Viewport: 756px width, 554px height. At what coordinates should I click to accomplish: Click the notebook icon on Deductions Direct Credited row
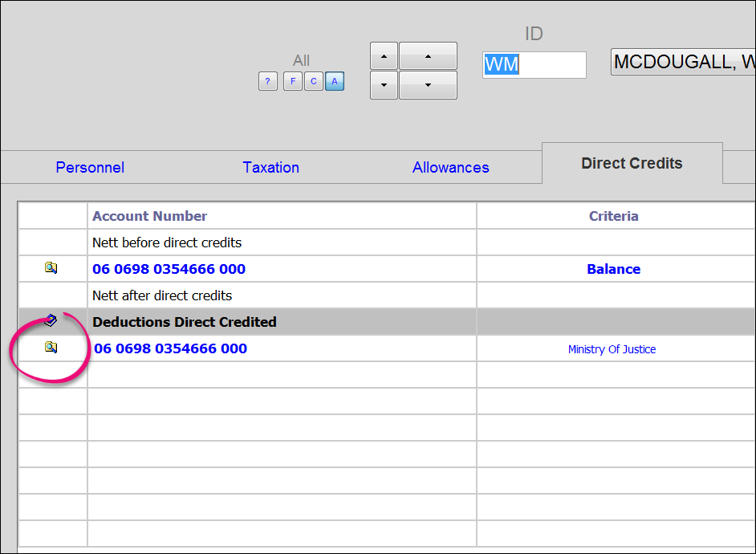point(51,320)
